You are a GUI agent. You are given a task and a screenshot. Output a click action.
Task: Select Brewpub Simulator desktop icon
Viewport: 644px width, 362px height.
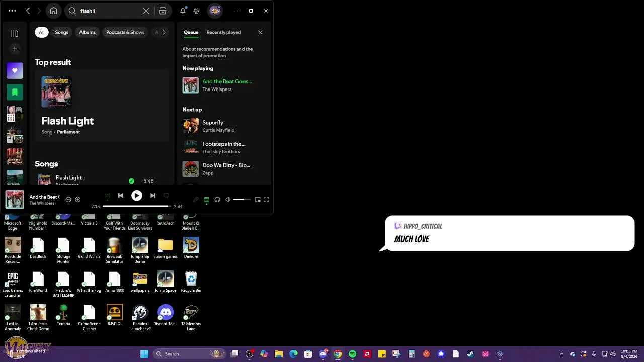pos(114,251)
